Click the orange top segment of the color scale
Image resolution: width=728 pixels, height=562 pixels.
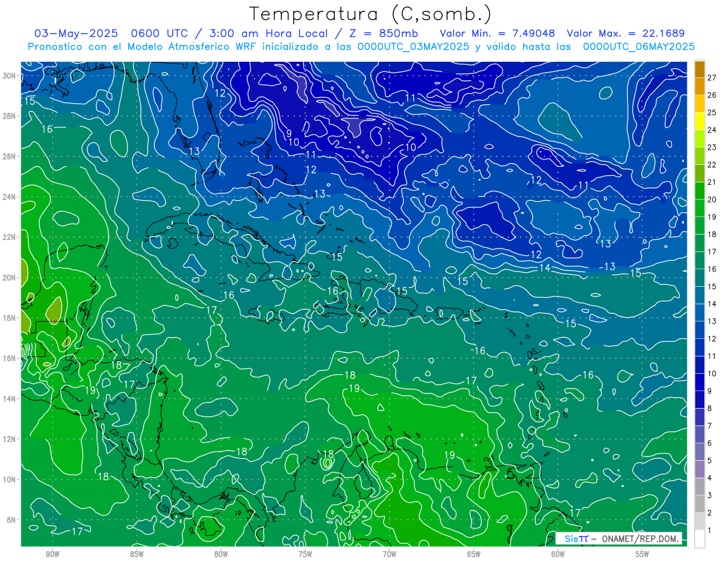700,69
